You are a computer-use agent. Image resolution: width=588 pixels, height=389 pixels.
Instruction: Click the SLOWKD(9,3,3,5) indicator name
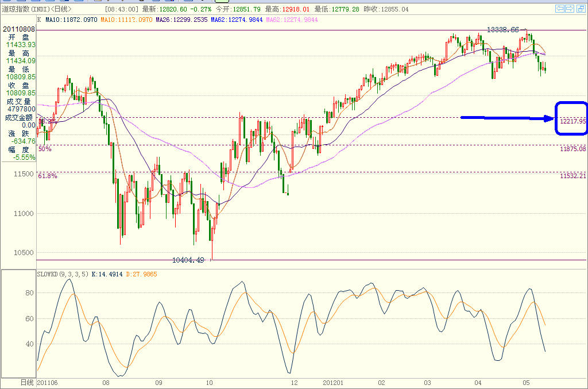point(63,274)
